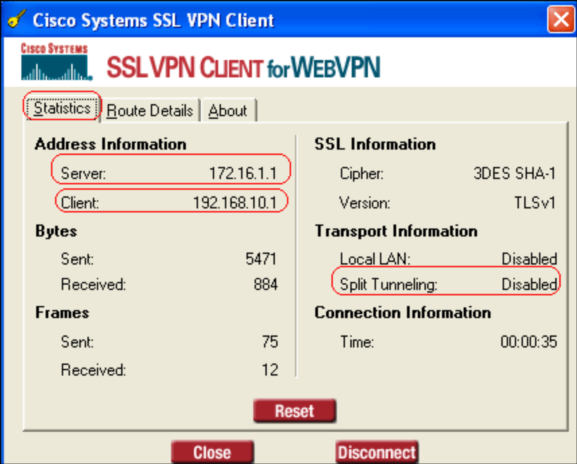Click the Close button
577x464 pixels.
click(212, 452)
